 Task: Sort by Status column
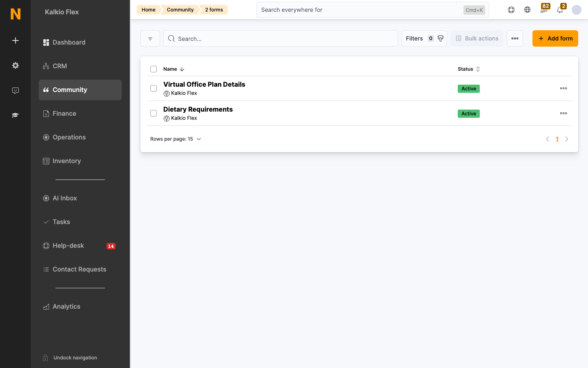point(469,69)
